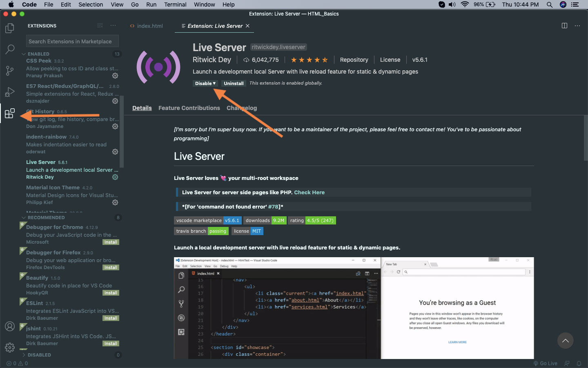Open the Source Control view
The image size is (588, 368).
pos(9,71)
